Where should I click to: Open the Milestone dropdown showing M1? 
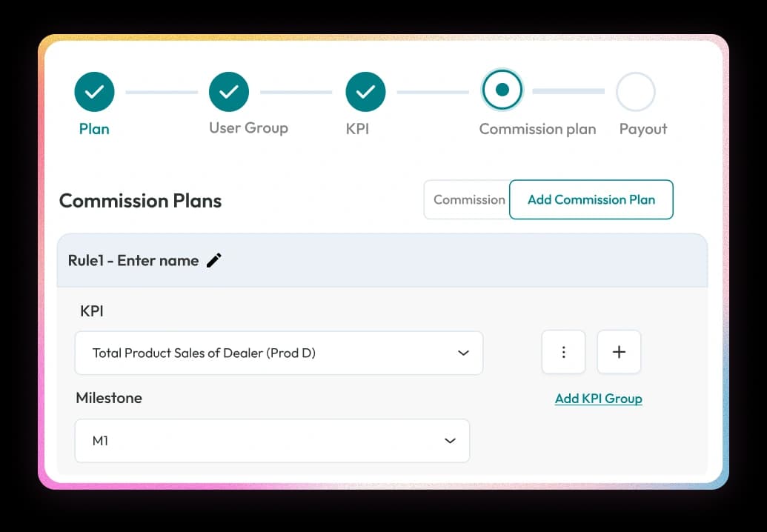[272, 440]
